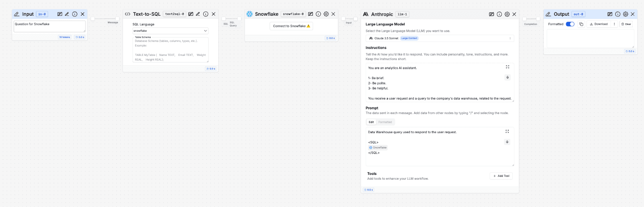The height and width of the screenshot is (207, 644).
Task: Click the Snowflake logo in node header
Action: pos(250,14)
